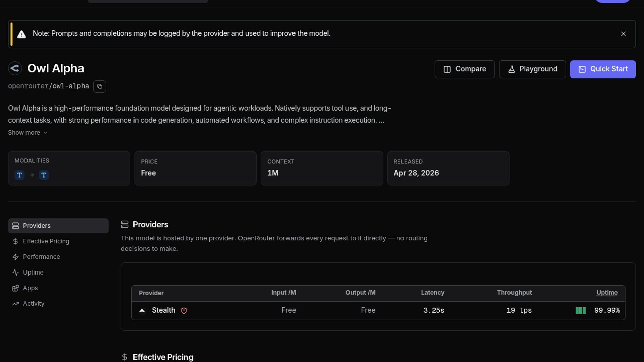Viewport: 644px width, 362px height.
Task: Click the input text modality icon
Action: point(19,175)
